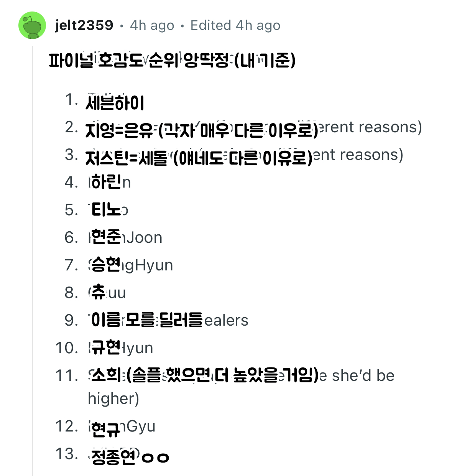Click list item 5 "티노"
The width and height of the screenshot is (452, 476).
(x=106, y=210)
